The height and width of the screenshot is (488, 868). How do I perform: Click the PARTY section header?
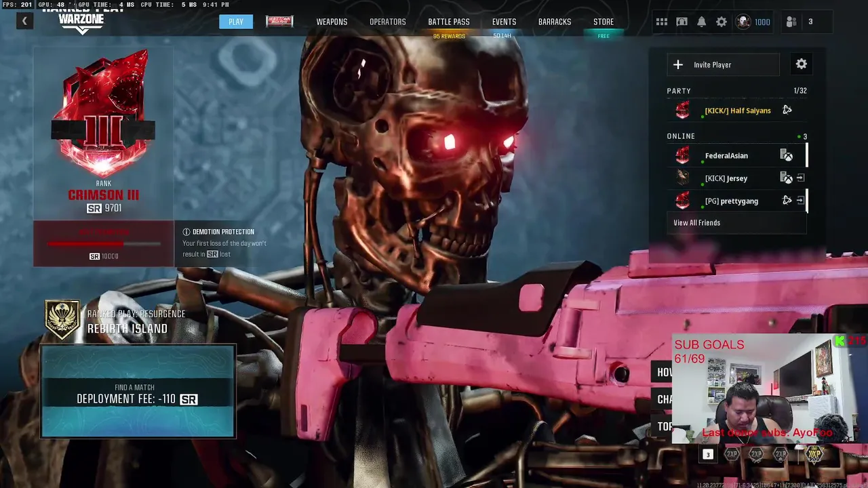coord(679,91)
